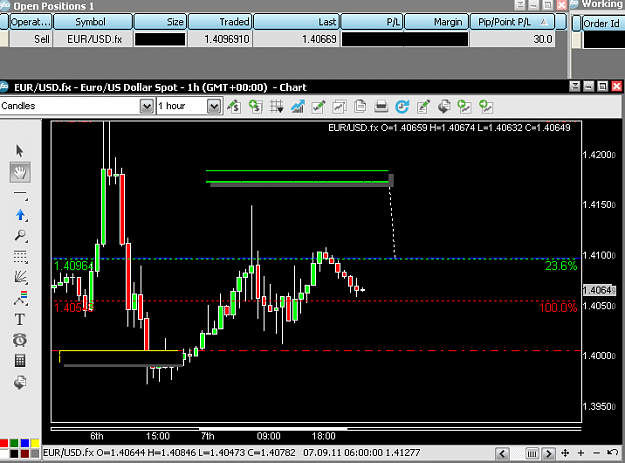Click the 100.0% Fibonacci level label
The width and height of the screenshot is (625, 463).
[x=558, y=308]
